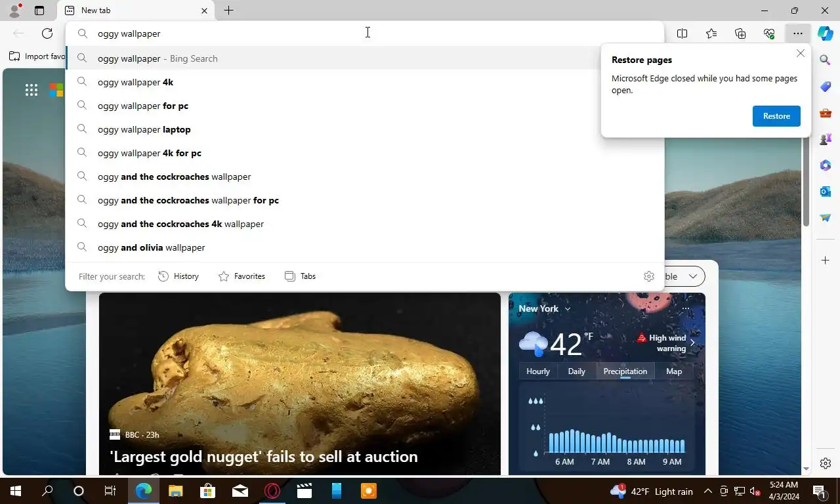Select 'oggy and the cockroaches 4k wallpaper'
Screen dimensions: 840x504
click(365, 224)
